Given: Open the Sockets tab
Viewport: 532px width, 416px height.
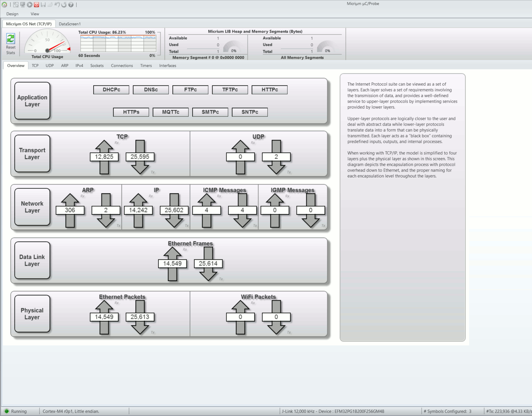Looking at the screenshot, I should (96, 66).
